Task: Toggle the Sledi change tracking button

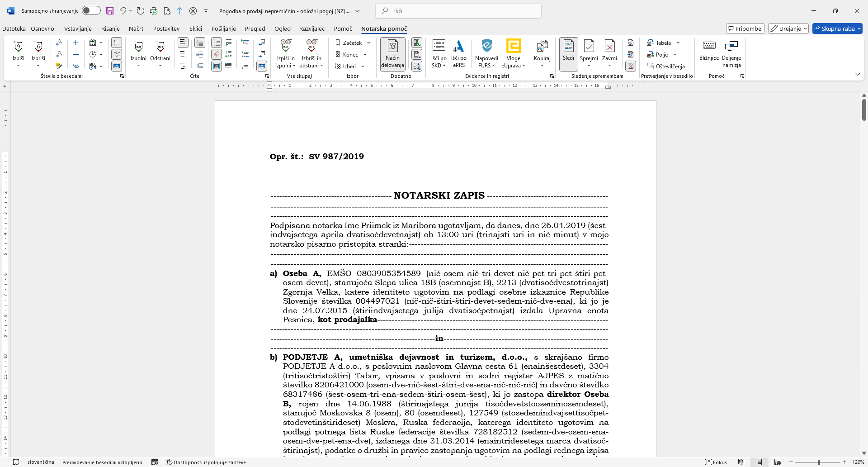Action: [x=568, y=54]
